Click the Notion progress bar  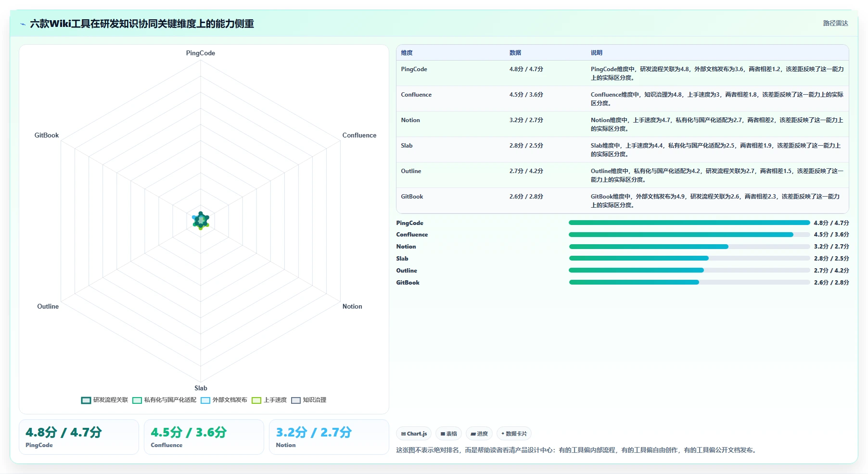point(689,247)
